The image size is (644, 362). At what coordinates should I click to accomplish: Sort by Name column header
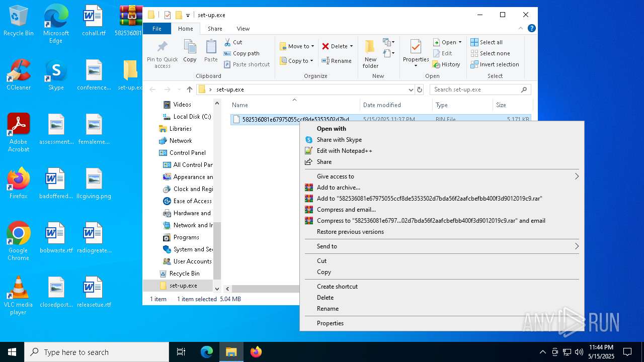(295, 105)
